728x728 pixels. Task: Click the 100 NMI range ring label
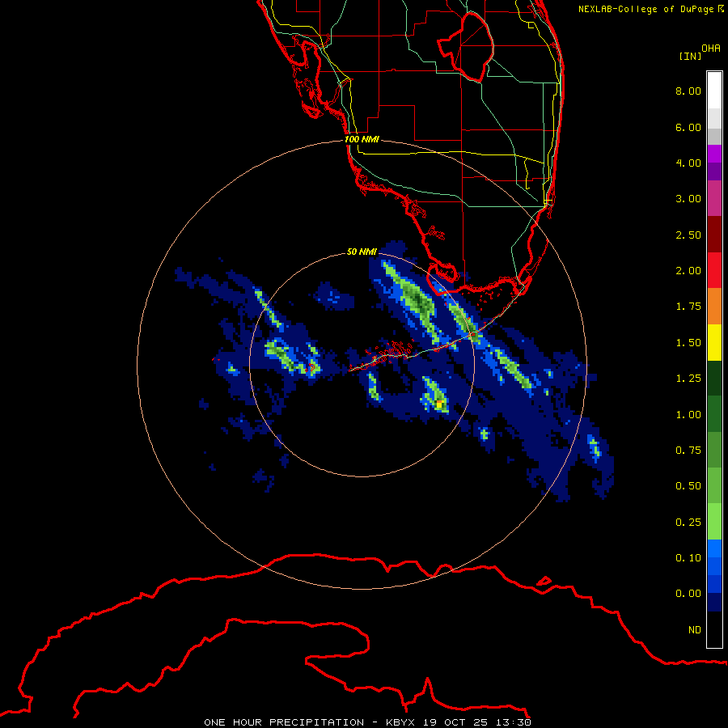(x=362, y=139)
